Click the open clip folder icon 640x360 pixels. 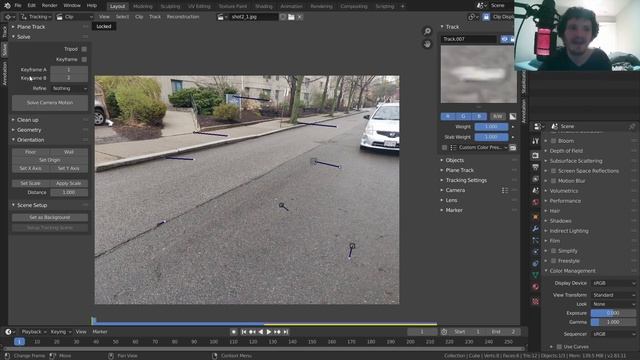(291, 17)
